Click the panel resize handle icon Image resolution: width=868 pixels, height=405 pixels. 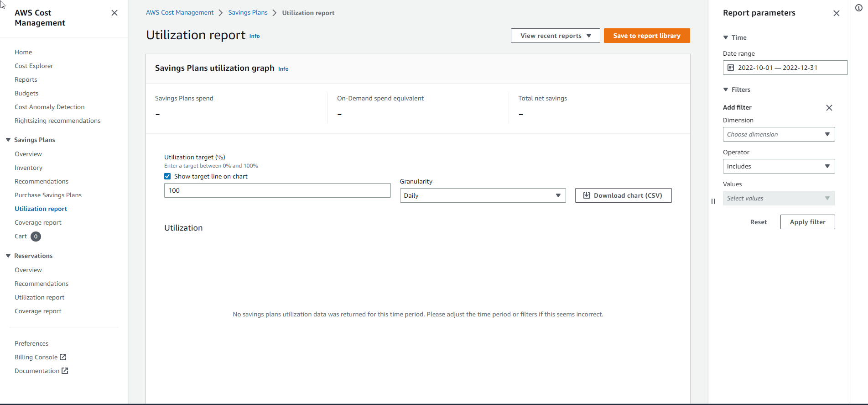[x=713, y=201]
